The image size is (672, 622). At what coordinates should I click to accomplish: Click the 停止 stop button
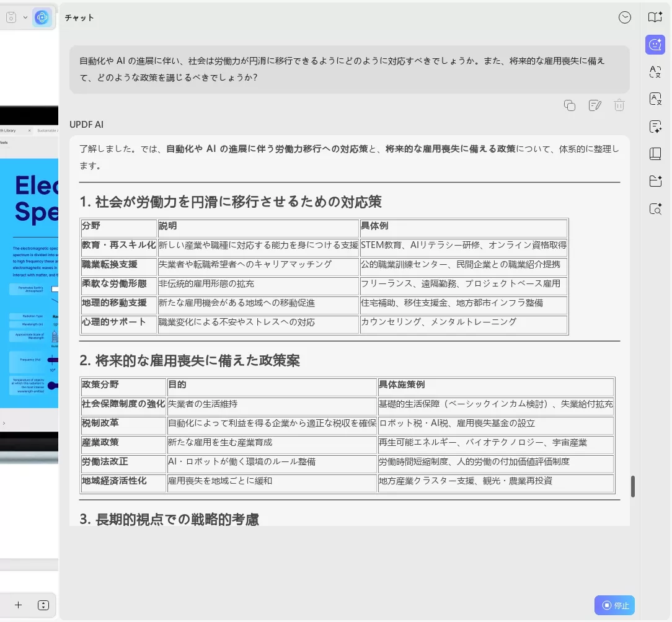614,605
